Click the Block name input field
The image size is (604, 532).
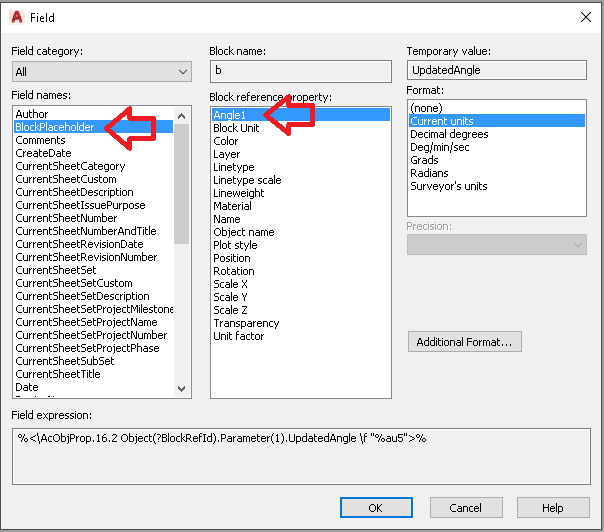(301, 71)
